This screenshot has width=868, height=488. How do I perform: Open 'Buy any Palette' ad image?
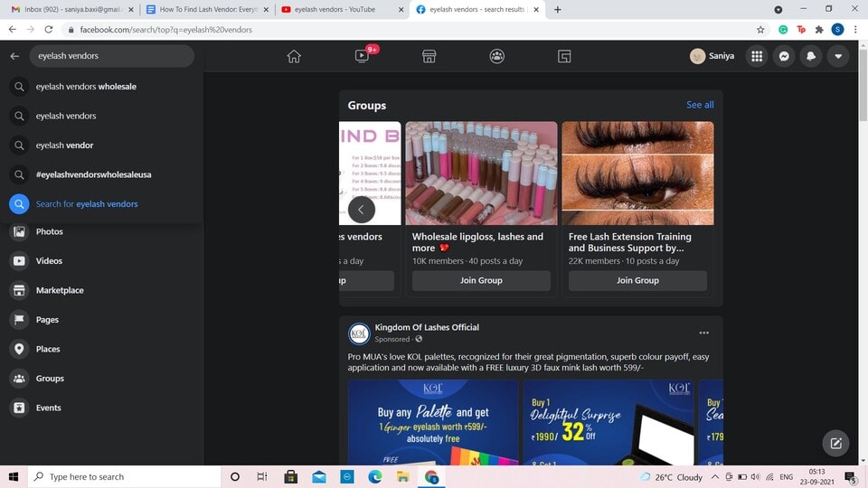click(x=433, y=422)
